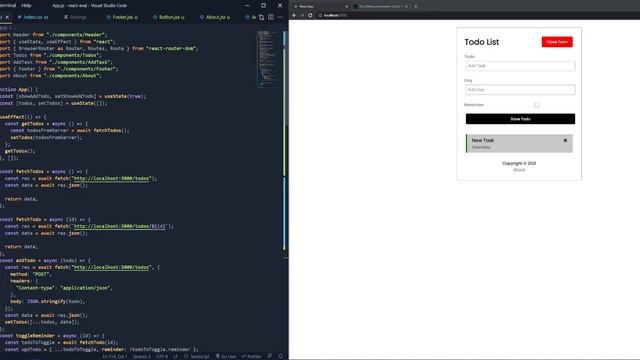
Task: Switch to the second browser tab
Action: (380, 7)
